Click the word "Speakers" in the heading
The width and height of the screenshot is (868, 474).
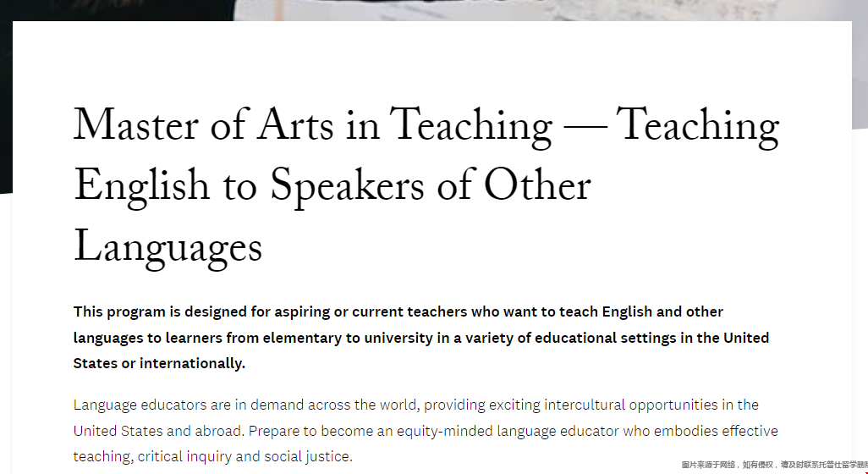[347, 188]
